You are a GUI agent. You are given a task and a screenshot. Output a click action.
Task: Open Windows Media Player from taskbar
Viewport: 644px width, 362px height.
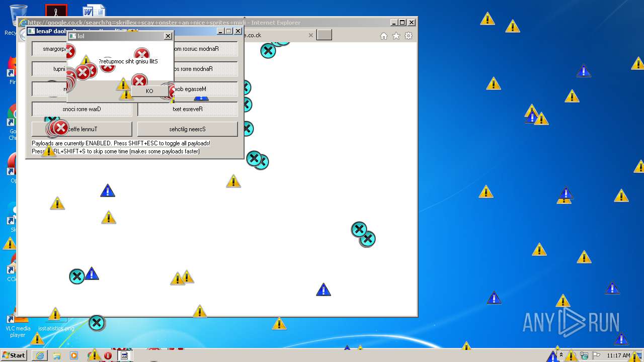[x=74, y=355]
